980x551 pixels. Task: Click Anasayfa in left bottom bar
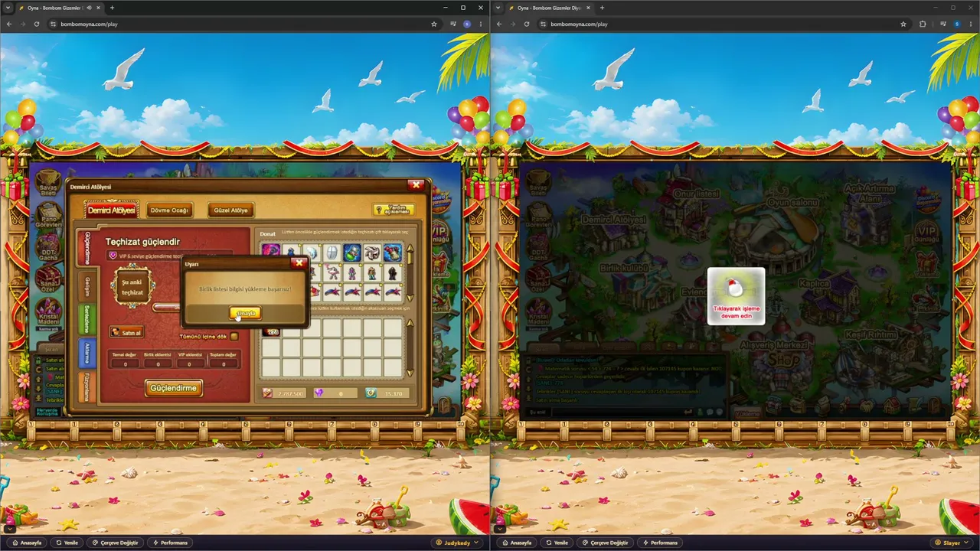27,543
